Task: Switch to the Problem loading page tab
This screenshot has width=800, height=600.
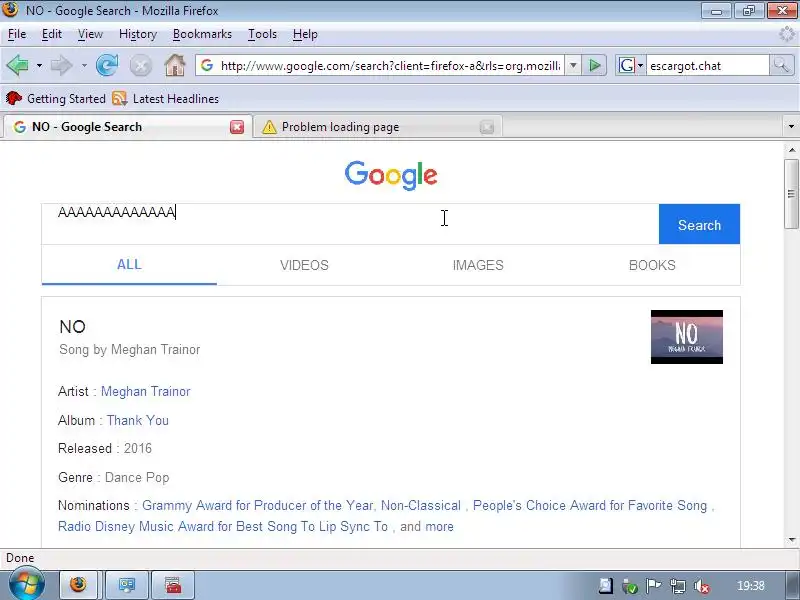Action: pos(378,127)
